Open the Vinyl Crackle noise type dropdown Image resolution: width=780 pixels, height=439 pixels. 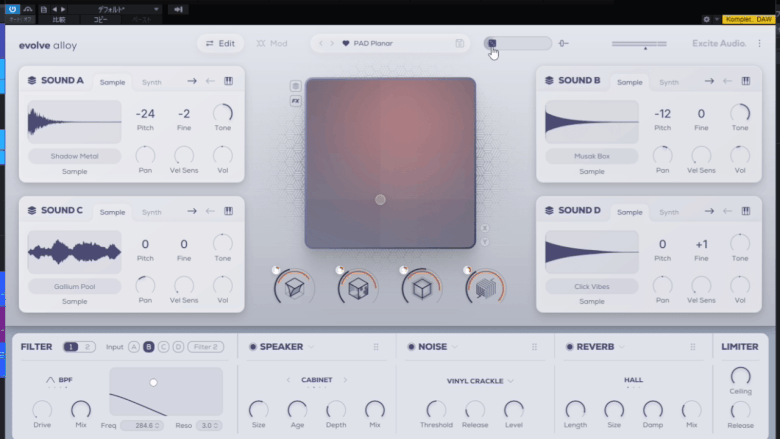click(481, 381)
